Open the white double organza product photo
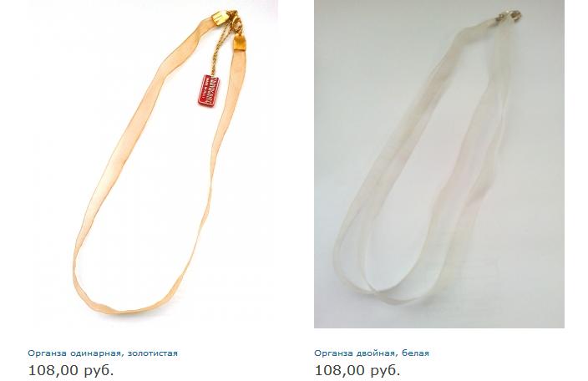This screenshot has width=588, height=381. 439,164
